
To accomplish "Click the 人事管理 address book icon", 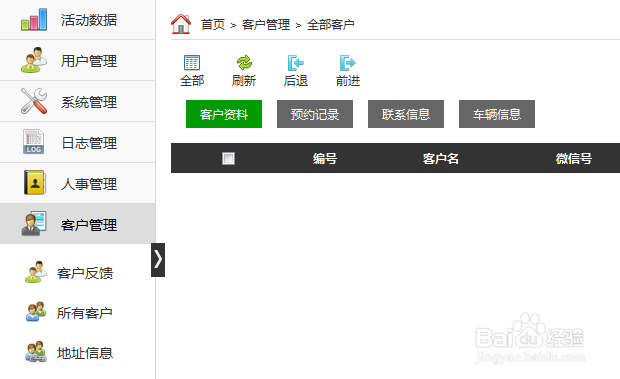I will [x=35, y=183].
